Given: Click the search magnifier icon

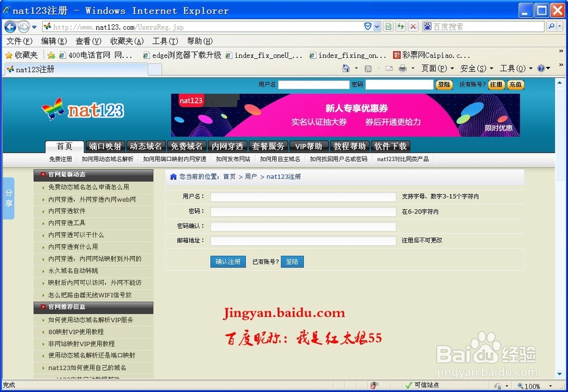Looking at the screenshot, I should pyautogui.click(x=551, y=27).
